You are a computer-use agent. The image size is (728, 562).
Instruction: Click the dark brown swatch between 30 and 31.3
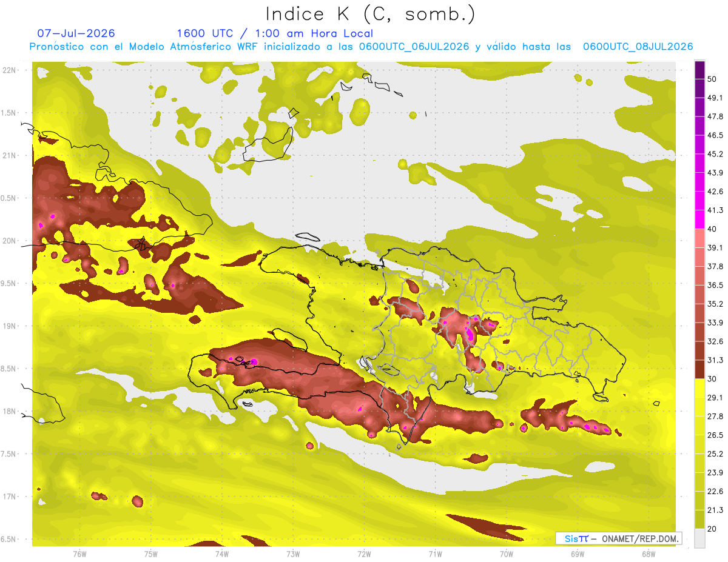click(699, 370)
